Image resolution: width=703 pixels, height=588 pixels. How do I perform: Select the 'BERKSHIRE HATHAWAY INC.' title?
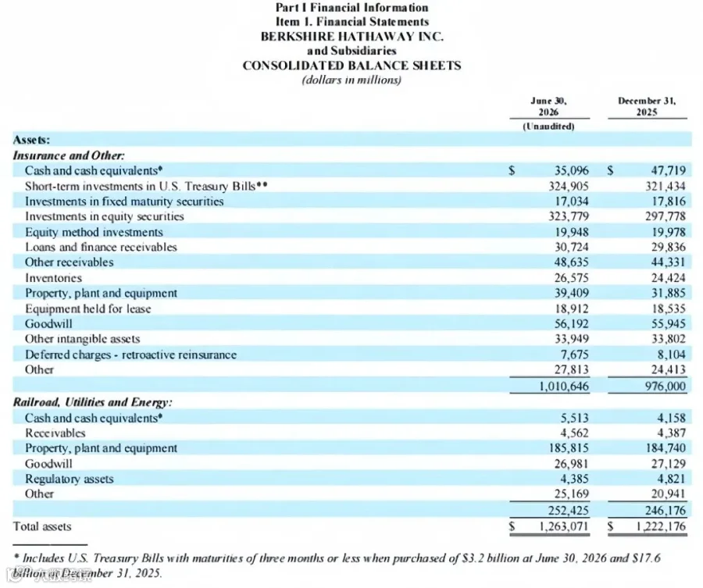point(352,36)
